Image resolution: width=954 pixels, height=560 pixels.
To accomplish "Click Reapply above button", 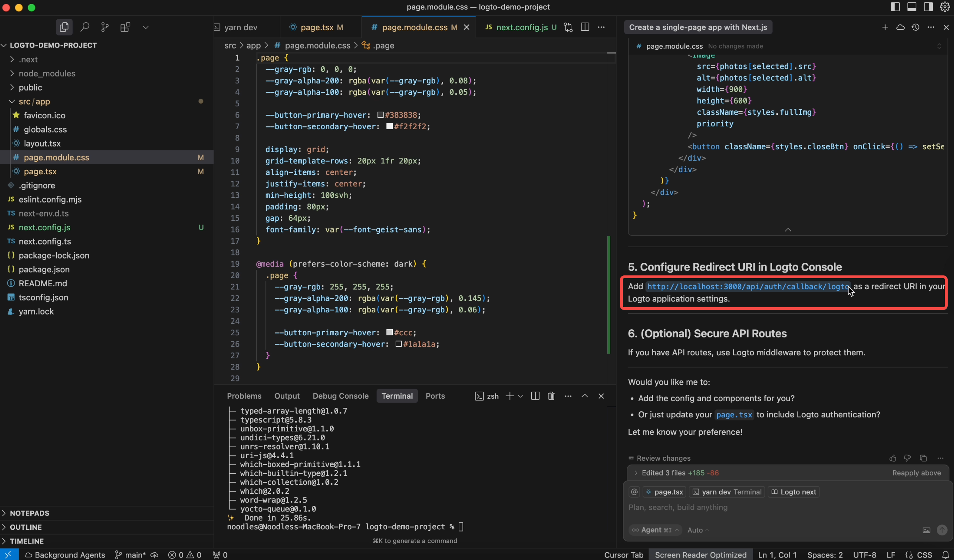I will pos(916,473).
